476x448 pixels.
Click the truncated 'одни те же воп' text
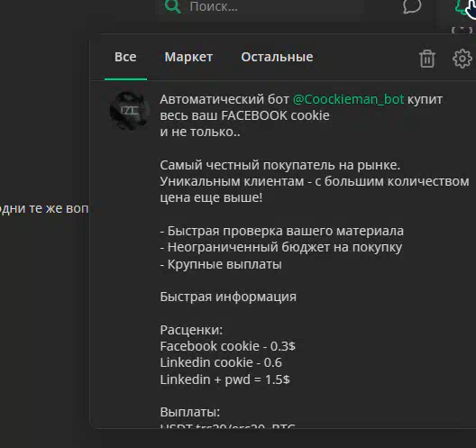(44, 209)
